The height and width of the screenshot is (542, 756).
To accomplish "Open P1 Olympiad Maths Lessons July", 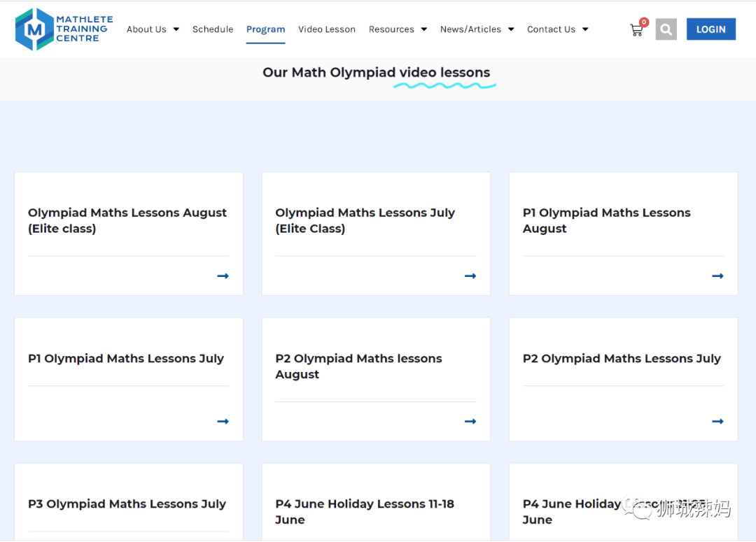I will 126,359.
